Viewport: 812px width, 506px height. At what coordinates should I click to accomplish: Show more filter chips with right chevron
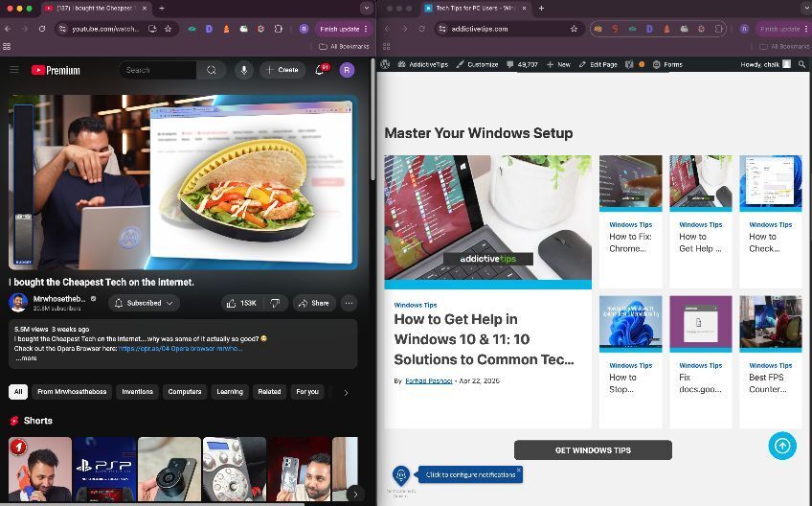pyautogui.click(x=346, y=393)
